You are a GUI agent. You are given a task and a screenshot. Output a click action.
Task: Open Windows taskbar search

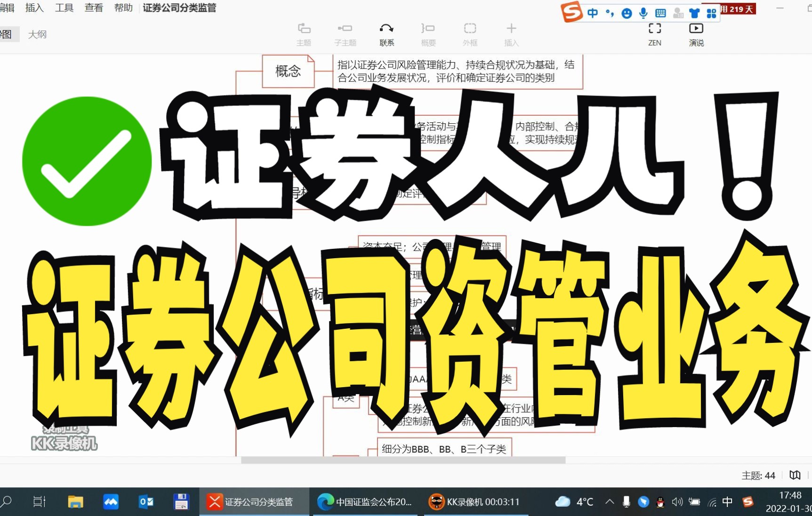pyautogui.click(x=7, y=501)
